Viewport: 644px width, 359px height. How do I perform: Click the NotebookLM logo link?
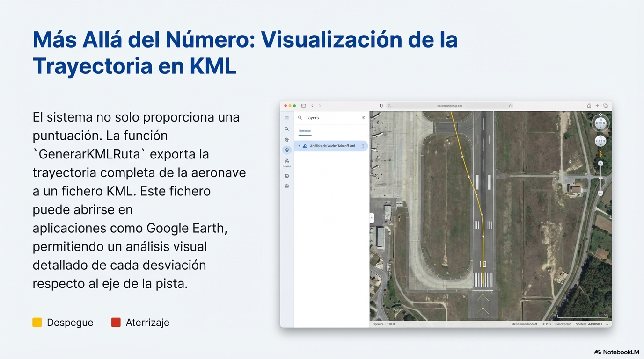coord(616,352)
